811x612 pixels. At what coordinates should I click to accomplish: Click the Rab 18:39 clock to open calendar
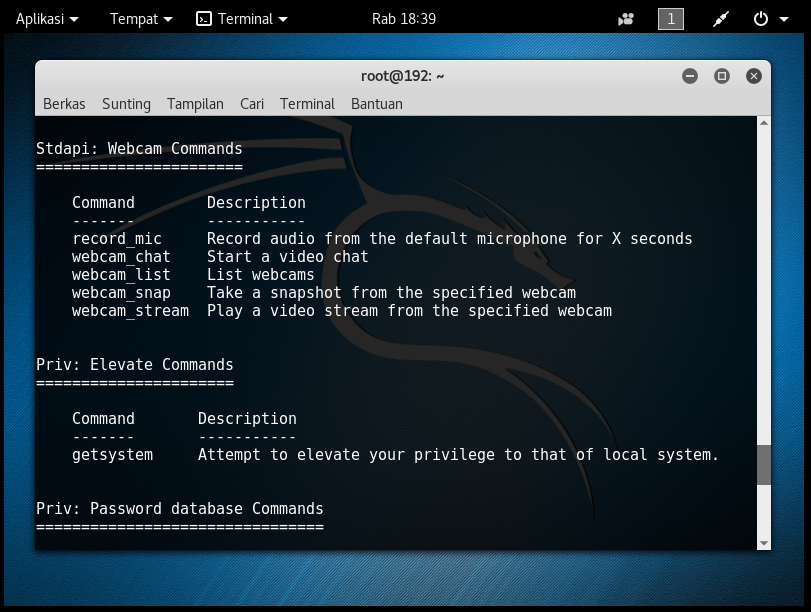pyautogui.click(x=404, y=18)
